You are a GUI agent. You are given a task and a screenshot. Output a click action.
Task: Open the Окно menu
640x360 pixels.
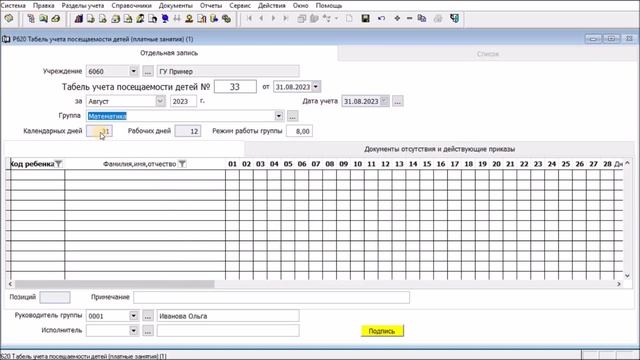300,5
